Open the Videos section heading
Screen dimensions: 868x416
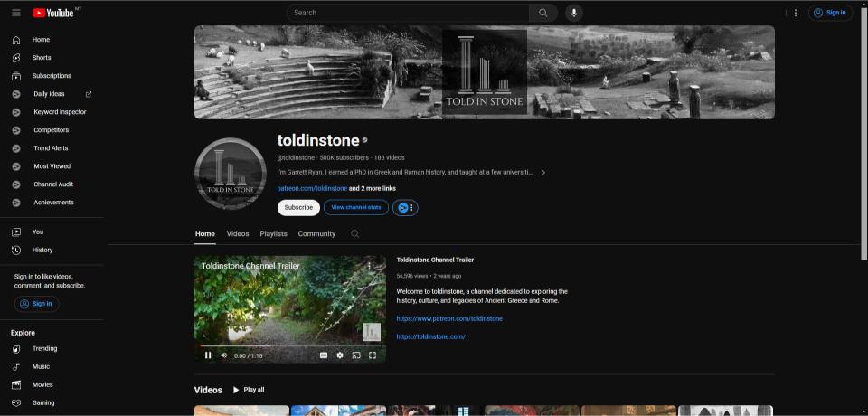(x=208, y=390)
